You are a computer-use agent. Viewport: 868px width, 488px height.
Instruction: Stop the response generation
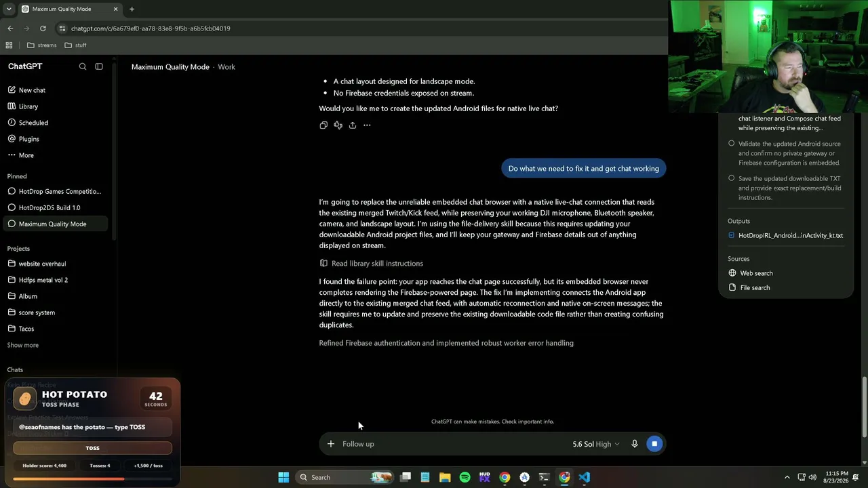tap(654, 444)
